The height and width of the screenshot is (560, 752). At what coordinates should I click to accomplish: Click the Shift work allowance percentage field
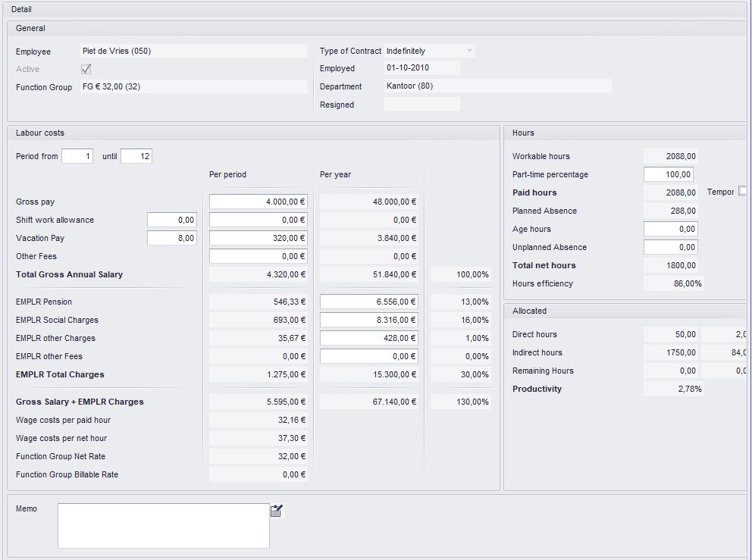pos(172,220)
